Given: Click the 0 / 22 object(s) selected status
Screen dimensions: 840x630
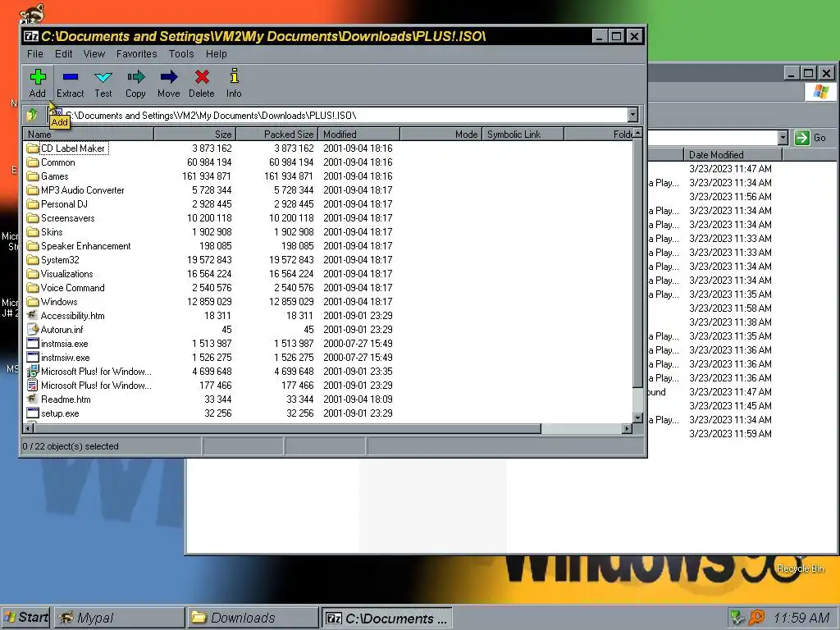Looking at the screenshot, I should coord(71,446).
